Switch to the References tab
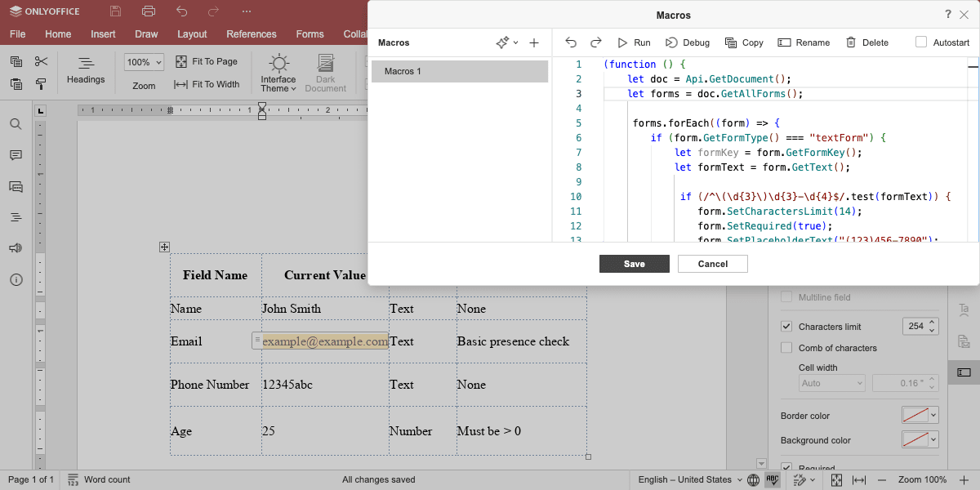This screenshot has height=490, width=980. click(x=252, y=34)
